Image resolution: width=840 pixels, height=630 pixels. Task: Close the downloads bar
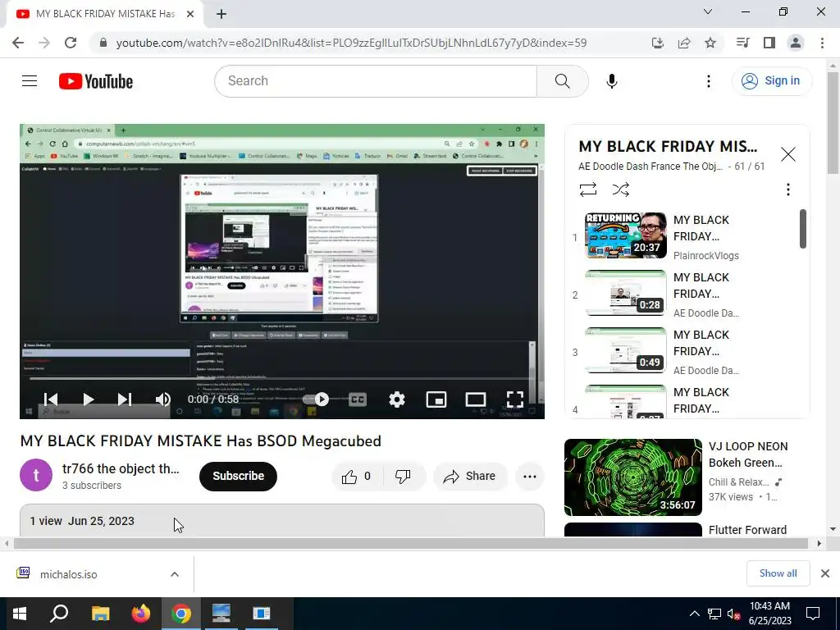pyautogui.click(x=825, y=573)
